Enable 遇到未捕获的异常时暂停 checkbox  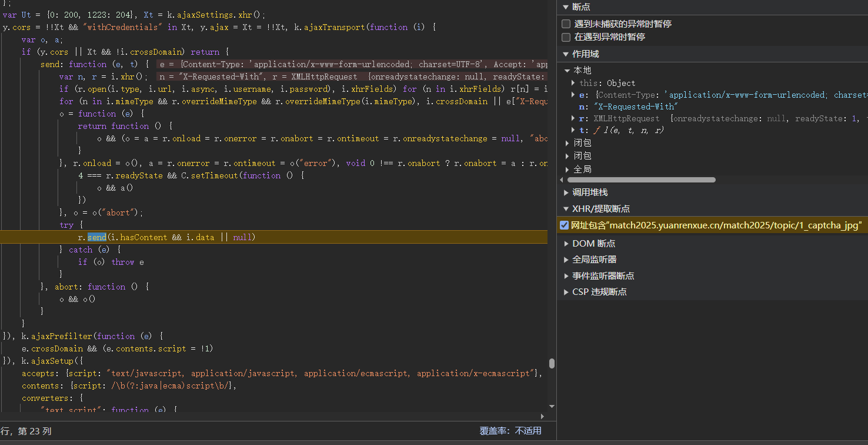click(x=566, y=24)
